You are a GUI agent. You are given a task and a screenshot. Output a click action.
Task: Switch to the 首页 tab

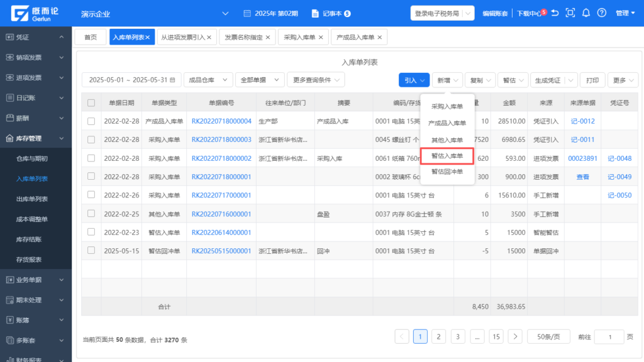pyautogui.click(x=91, y=38)
